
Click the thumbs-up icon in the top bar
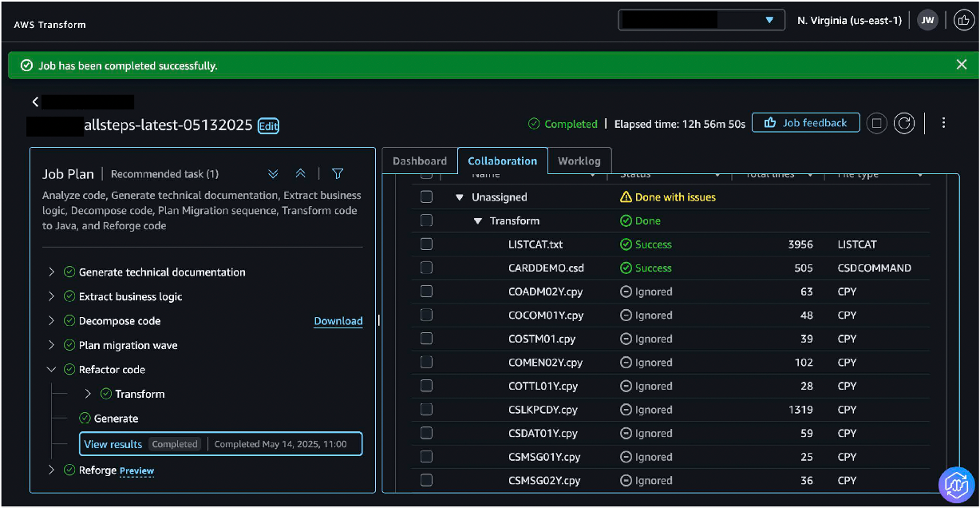pyautogui.click(x=962, y=20)
